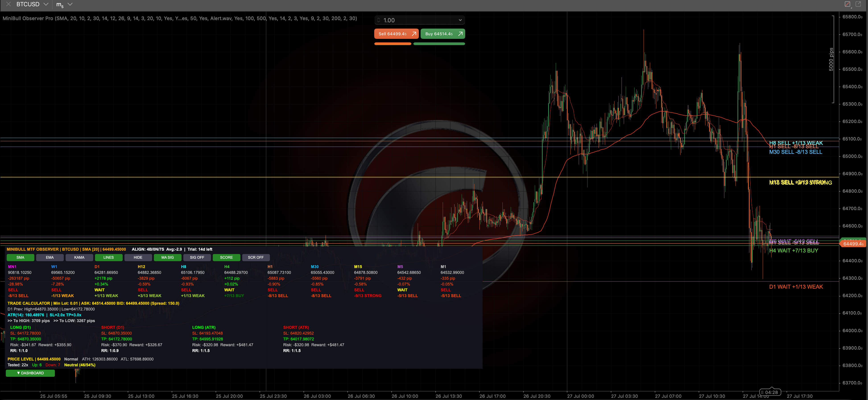The width and height of the screenshot is (868, 400).
Task: Click the orange sell sentiment bar
Action: pos(393,44)
